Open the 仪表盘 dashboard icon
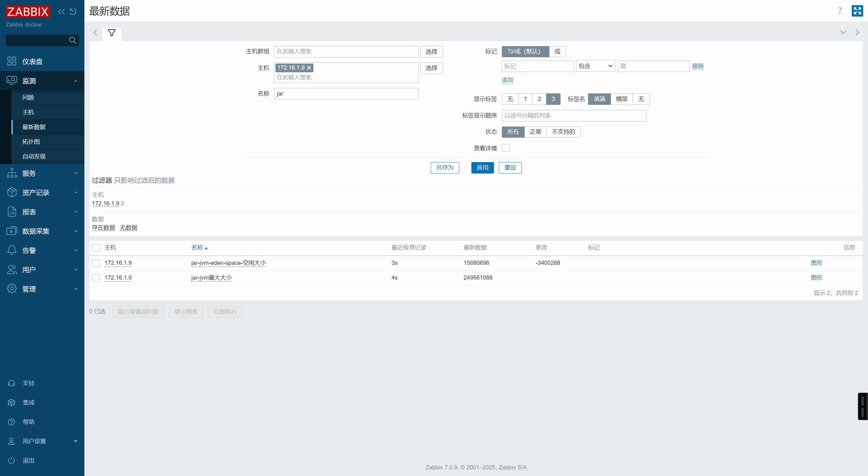Viewport: 868px width, 476px height. coord(12,61)
